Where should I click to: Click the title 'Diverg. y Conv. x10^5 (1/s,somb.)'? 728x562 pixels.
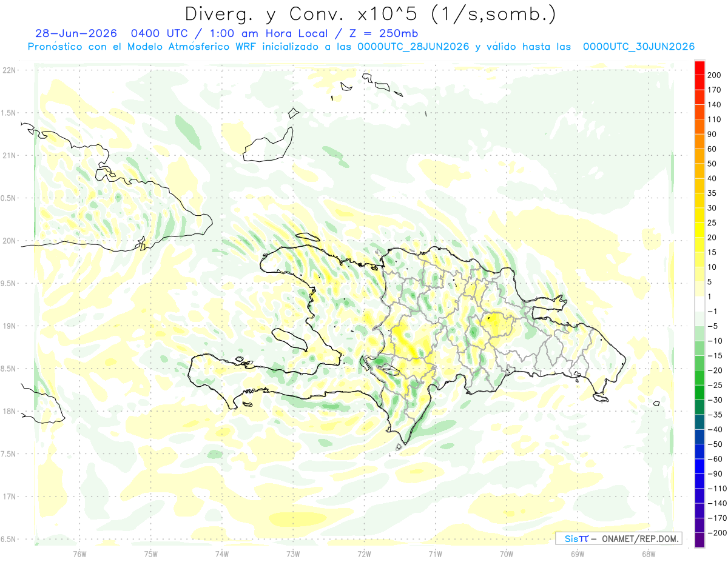click(370, 14)
